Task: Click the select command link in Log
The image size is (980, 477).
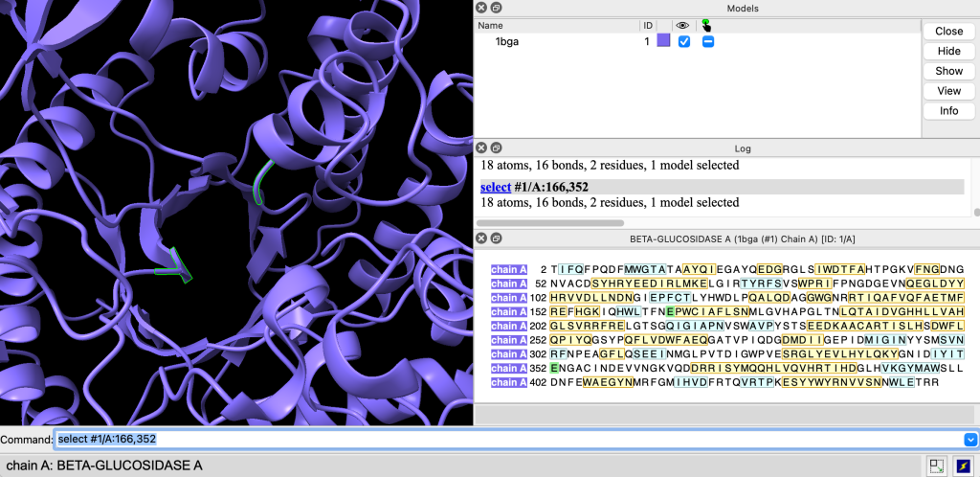Action: click(x=496, y=187)
